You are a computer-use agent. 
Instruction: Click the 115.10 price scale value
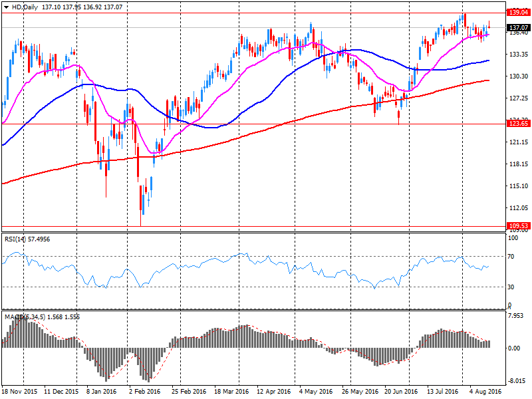tap(519, 186)
